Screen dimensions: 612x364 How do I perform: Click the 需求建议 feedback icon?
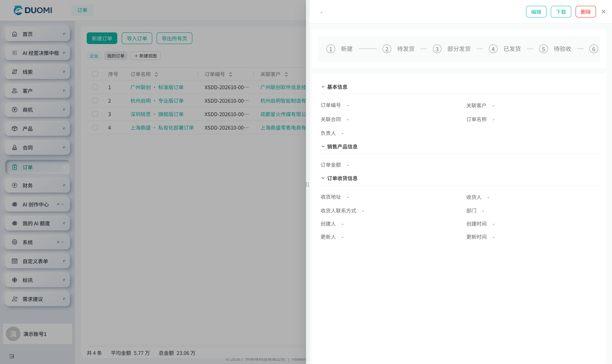point(15,299)
